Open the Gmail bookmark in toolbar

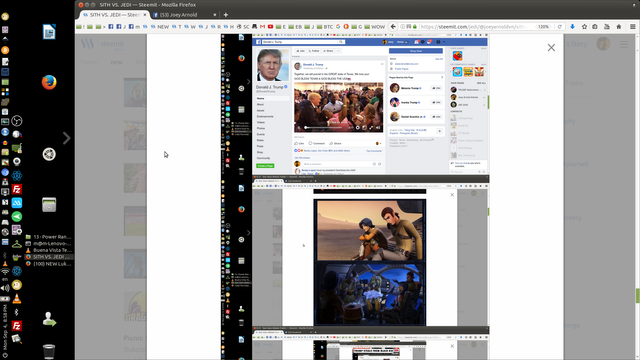click(262, 27)
